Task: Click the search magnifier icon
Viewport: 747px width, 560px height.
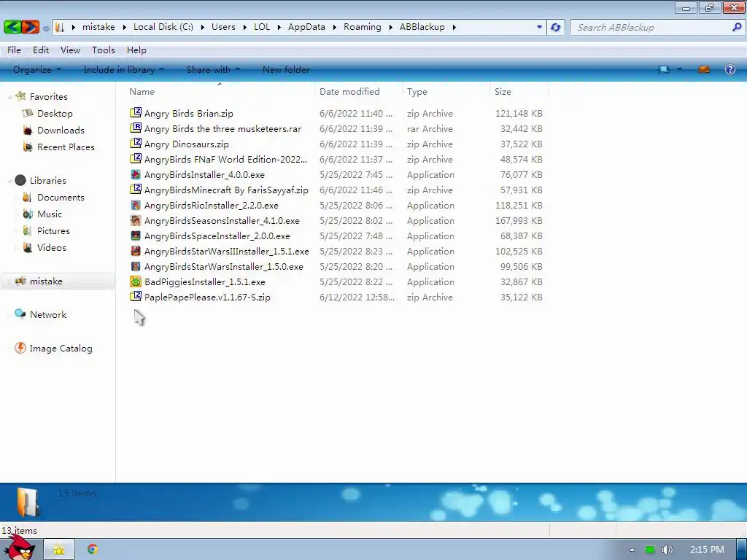Action: point(737,27)
